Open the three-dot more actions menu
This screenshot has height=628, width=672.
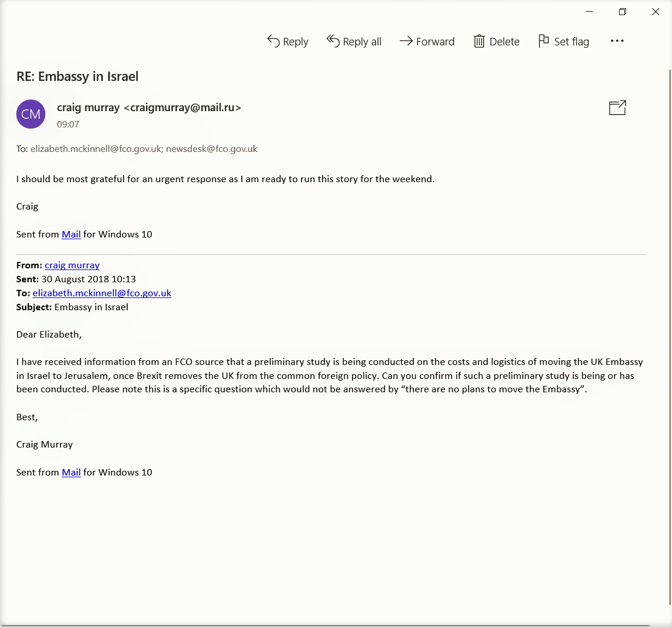point(617,41)
